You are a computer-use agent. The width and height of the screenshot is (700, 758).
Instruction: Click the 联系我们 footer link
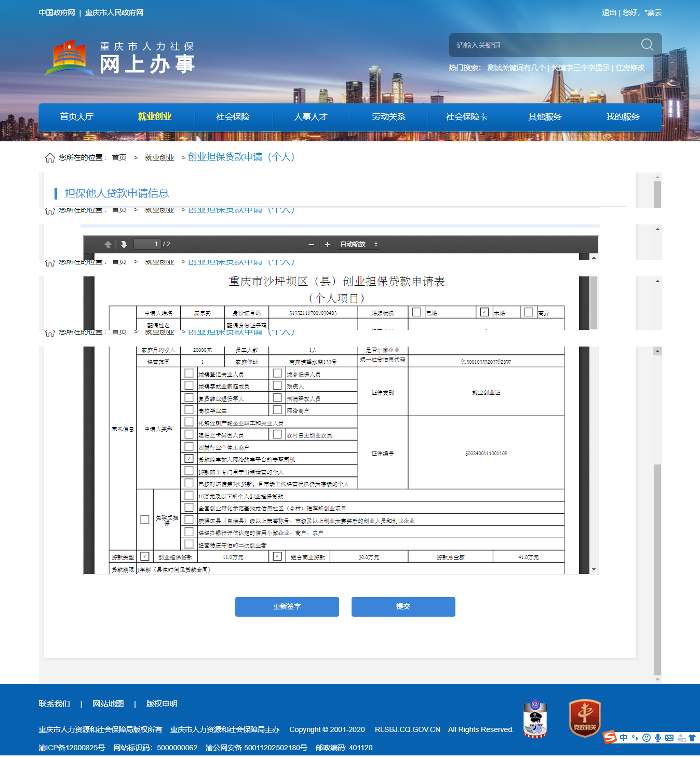point(55,704)
